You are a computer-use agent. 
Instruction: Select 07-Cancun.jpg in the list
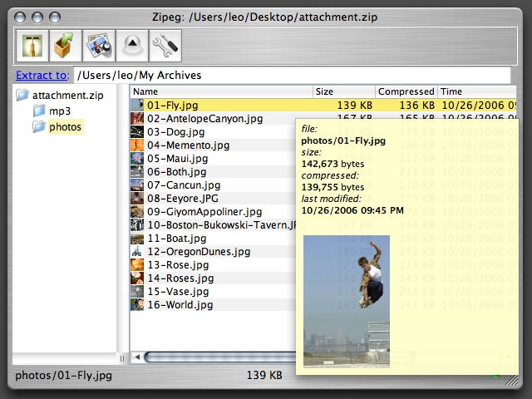pos(184,185)
